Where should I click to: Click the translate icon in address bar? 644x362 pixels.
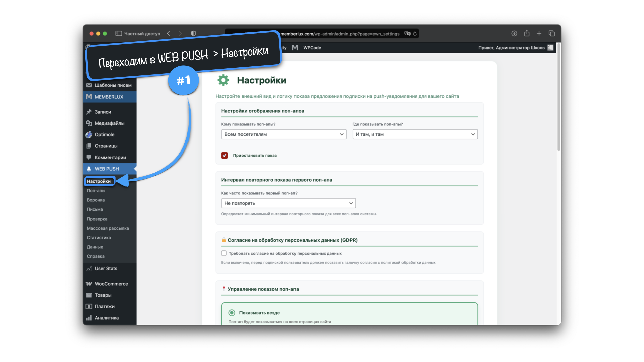coord(407,34)
